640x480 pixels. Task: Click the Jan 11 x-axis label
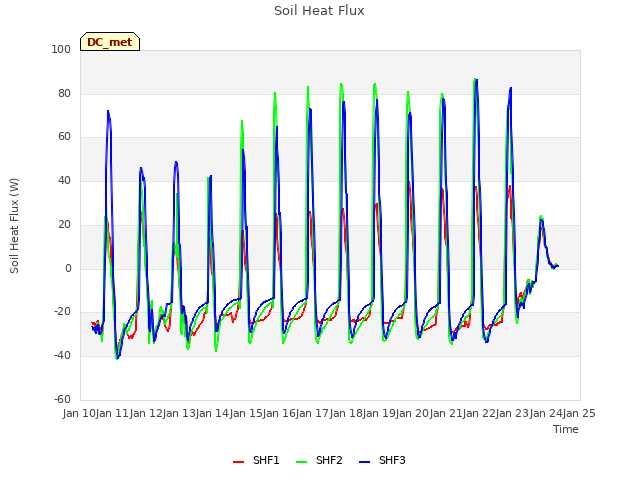113,413
